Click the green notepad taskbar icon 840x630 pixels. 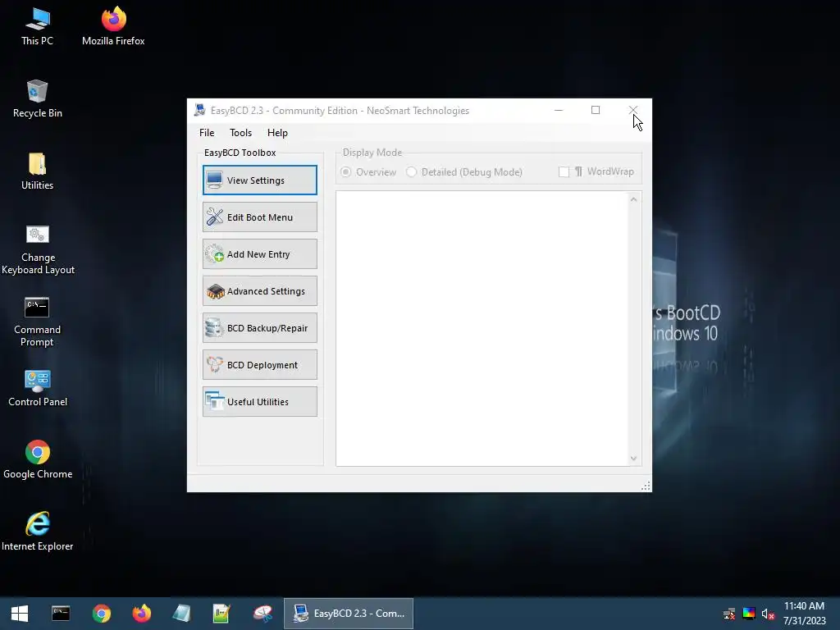point(221,614)
